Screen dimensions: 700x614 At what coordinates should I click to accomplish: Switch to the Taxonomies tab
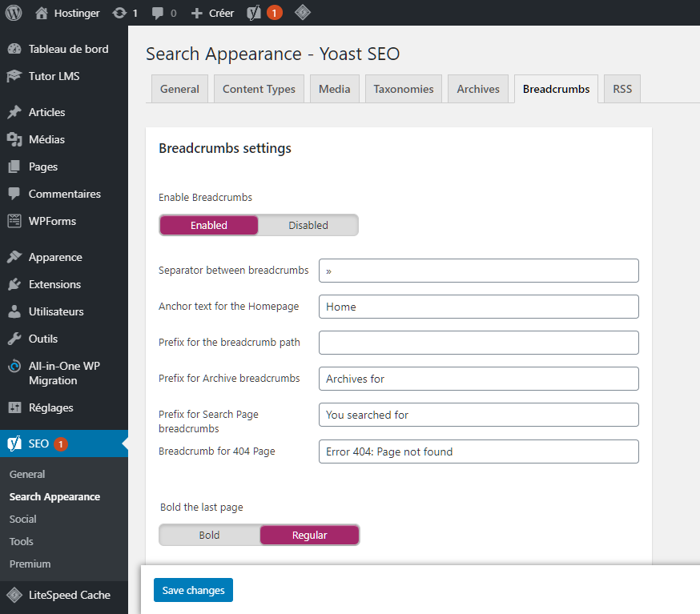click(x=403, y=88)
